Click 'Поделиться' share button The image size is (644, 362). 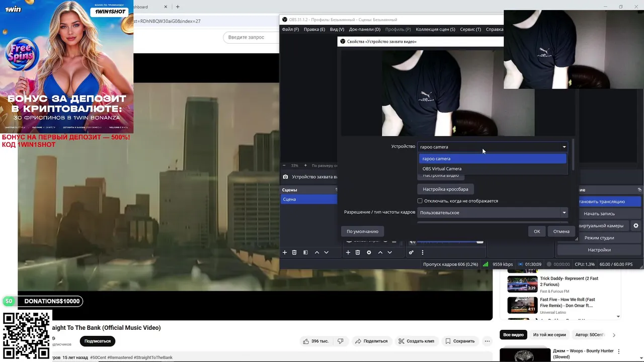click(371, 341)
